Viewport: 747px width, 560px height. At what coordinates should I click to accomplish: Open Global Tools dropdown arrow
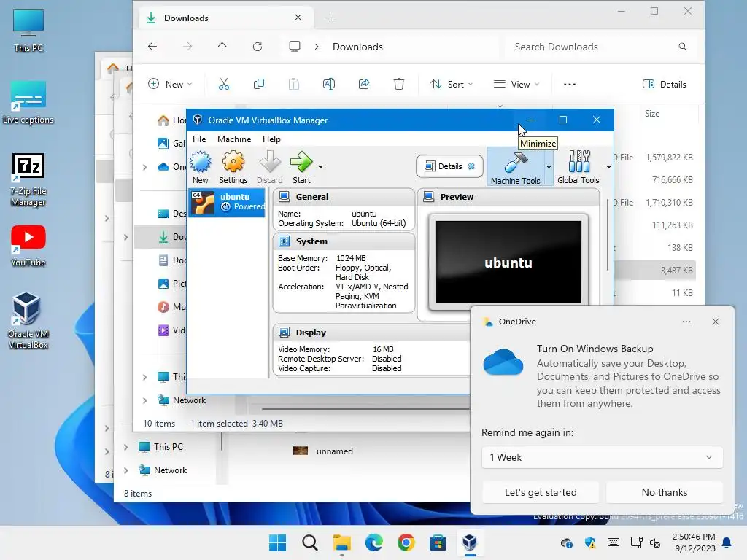pyautogui.click(x=608, y=167)
